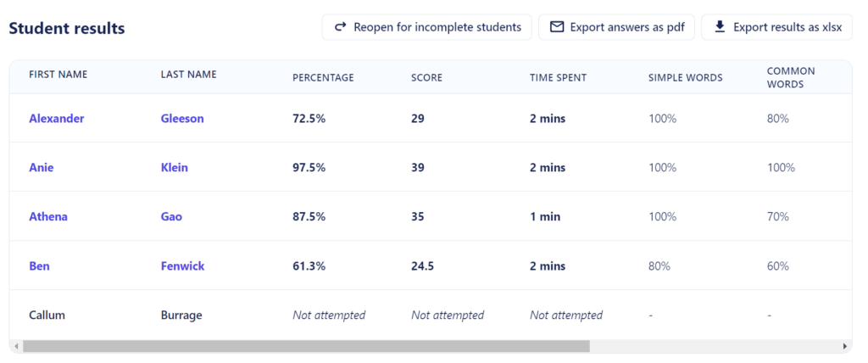Open Ben's student results
The height and width of the screenshot is (363, 868).
click(39, 266)
